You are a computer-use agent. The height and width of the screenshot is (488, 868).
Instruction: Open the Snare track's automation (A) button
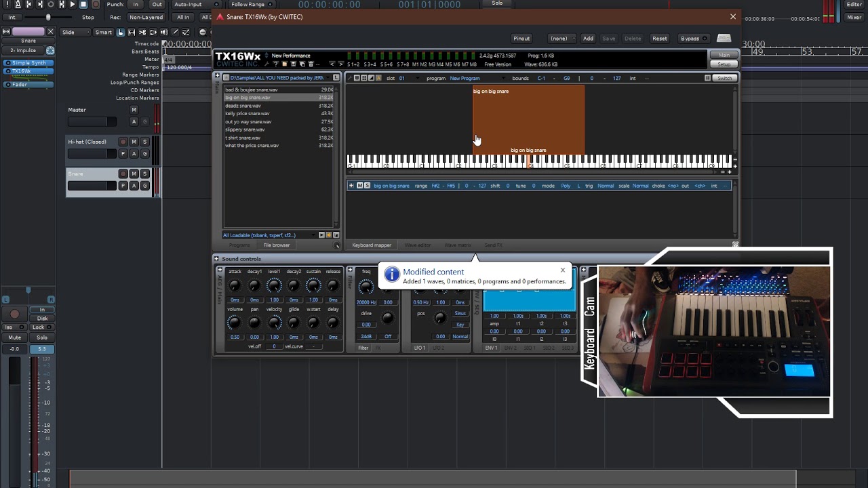(x=134, y=186)
